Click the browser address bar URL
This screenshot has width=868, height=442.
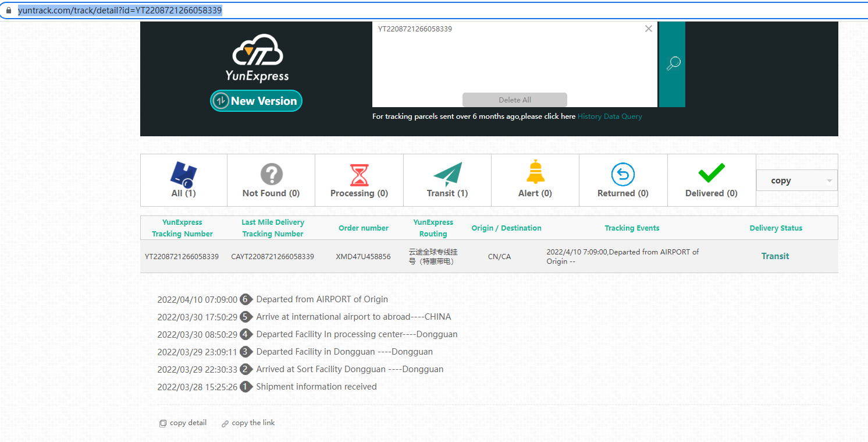pyautogui.click(x=120, y=10)
